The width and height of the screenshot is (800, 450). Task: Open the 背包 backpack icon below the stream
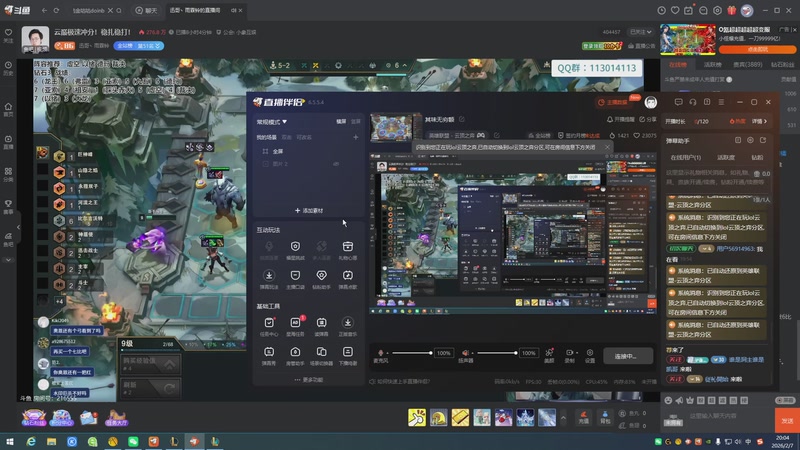(x=605, y=417)
